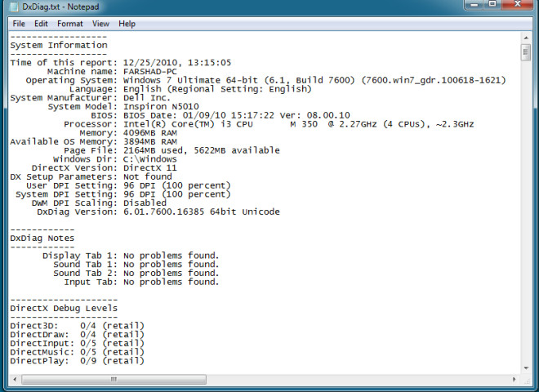Click DxDiag version '6.01.7600.16385 64bit Unicode'
The height and width of the screenshot is (392, 539).
(202, 212)
